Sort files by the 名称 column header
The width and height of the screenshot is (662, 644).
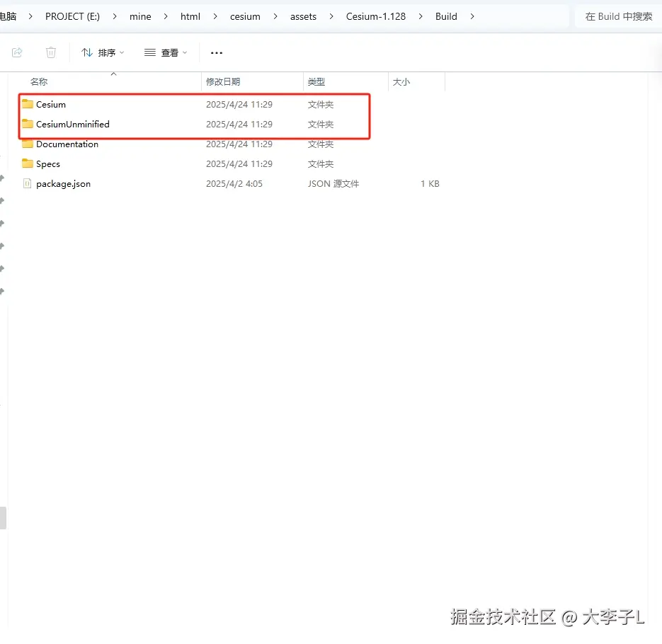(x=39, y=81)
